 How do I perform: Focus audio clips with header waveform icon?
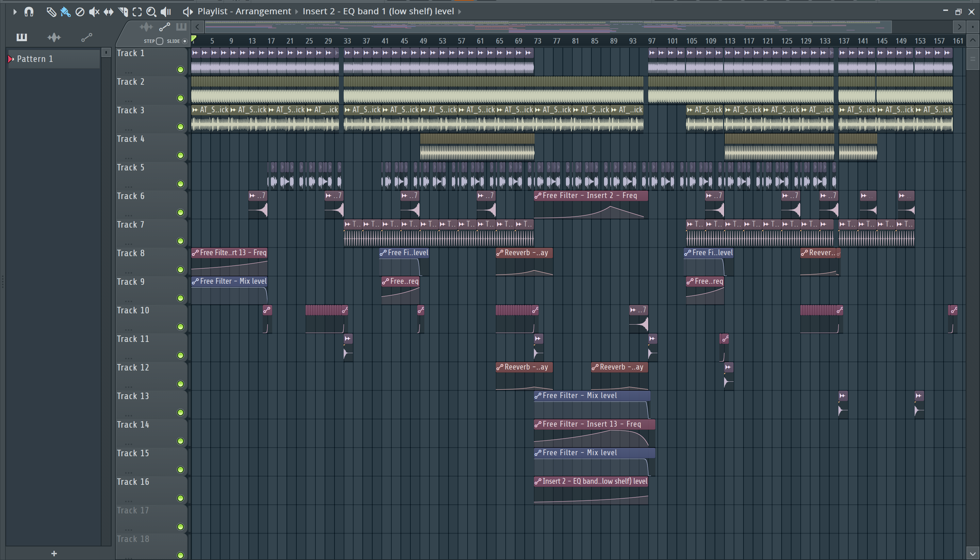(x=146, y=27)
